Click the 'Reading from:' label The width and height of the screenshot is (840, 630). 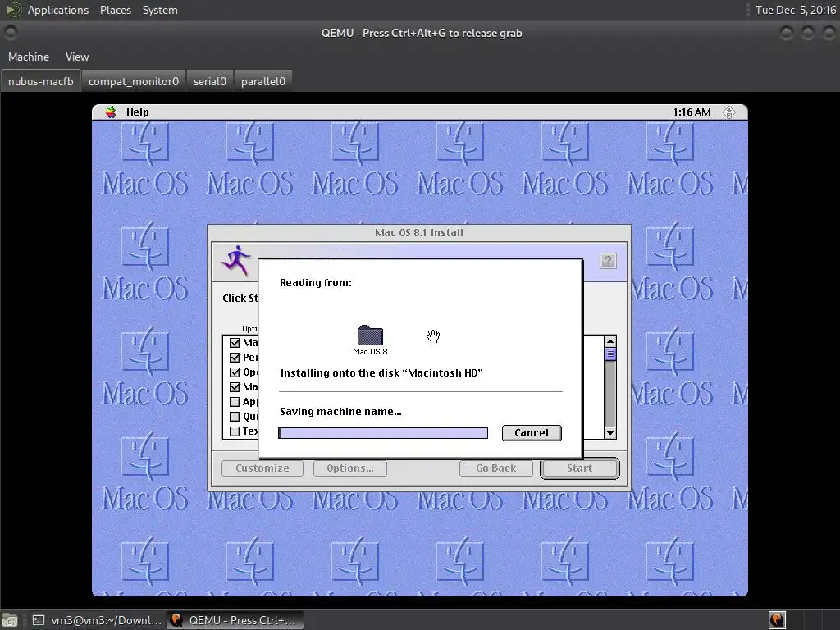[x=316, y=283]
